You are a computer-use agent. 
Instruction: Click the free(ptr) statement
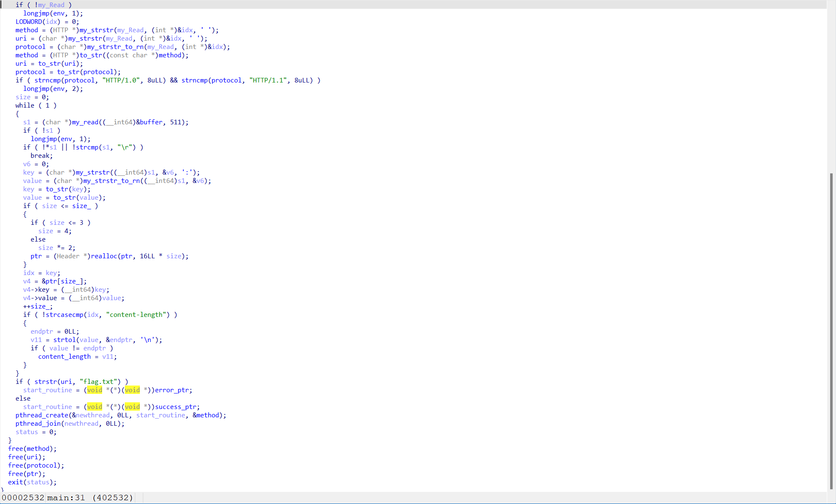pyautogui.click(x=26, y=474)
